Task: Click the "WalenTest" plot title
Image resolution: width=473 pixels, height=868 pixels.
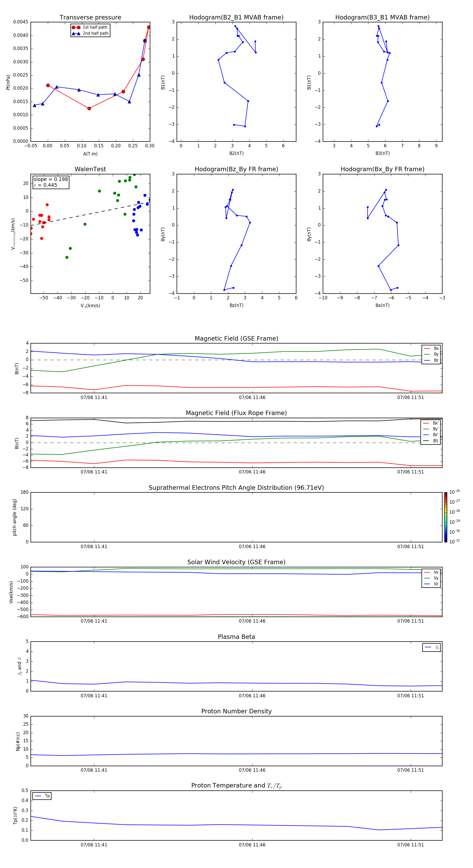Action: point(90,169)
